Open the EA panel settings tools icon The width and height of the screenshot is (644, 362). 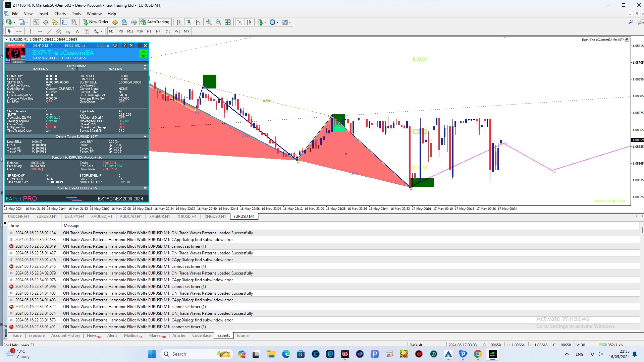click(x=131, y=45)
